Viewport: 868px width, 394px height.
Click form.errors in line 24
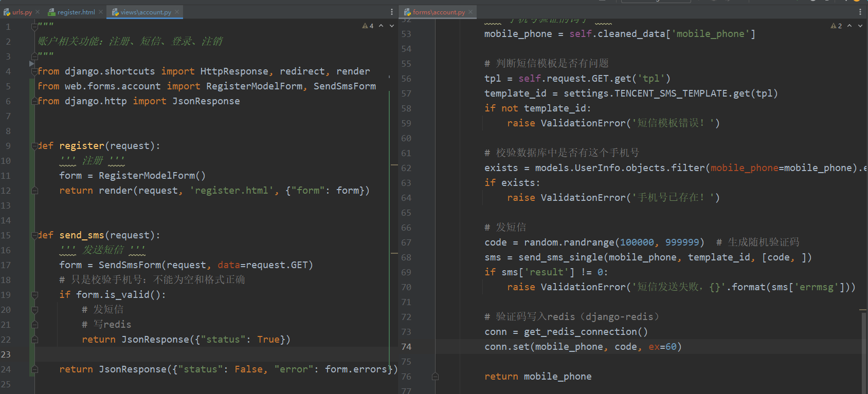(x=356, y=369)
